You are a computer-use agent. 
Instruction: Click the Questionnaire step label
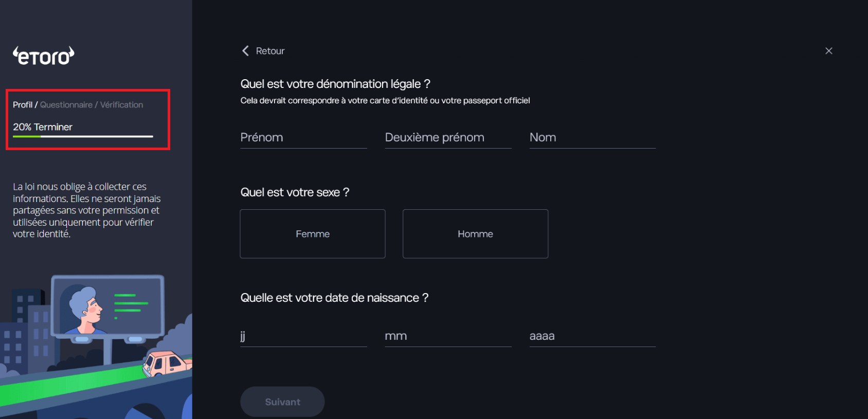67,104
